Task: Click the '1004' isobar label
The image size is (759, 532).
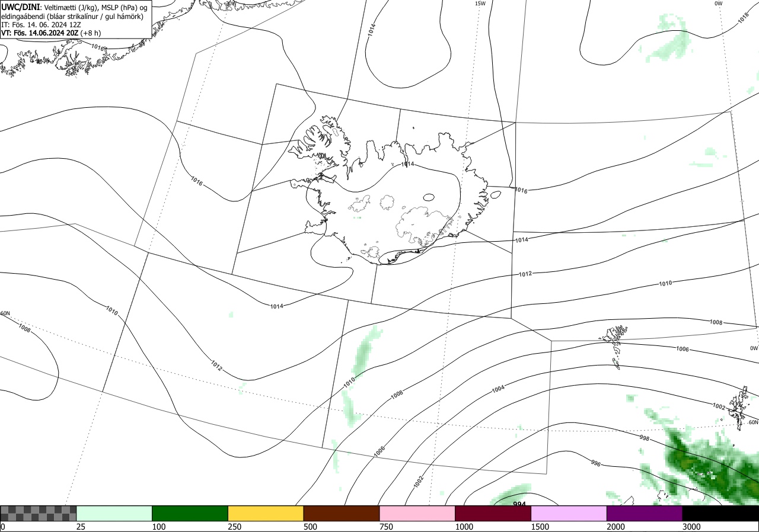Action: (498, 389)
